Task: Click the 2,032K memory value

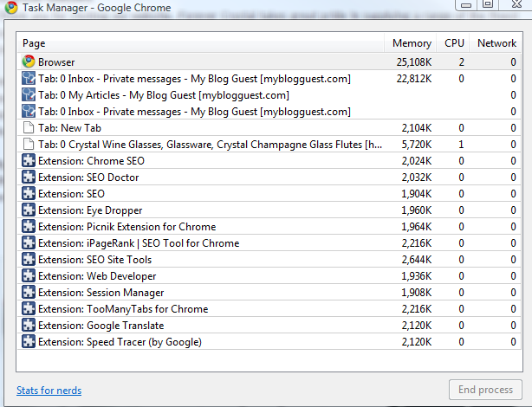Action: coord(417,178)
